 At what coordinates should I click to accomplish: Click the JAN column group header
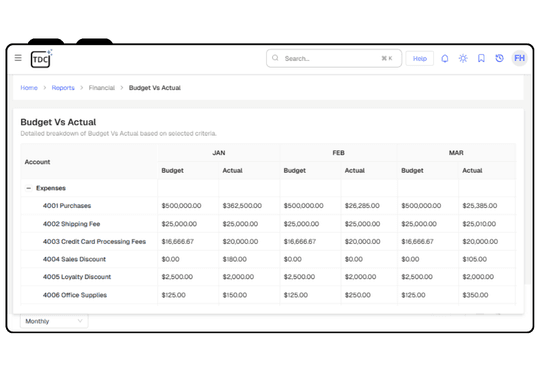pyautogui.click(x=219, y=153)
